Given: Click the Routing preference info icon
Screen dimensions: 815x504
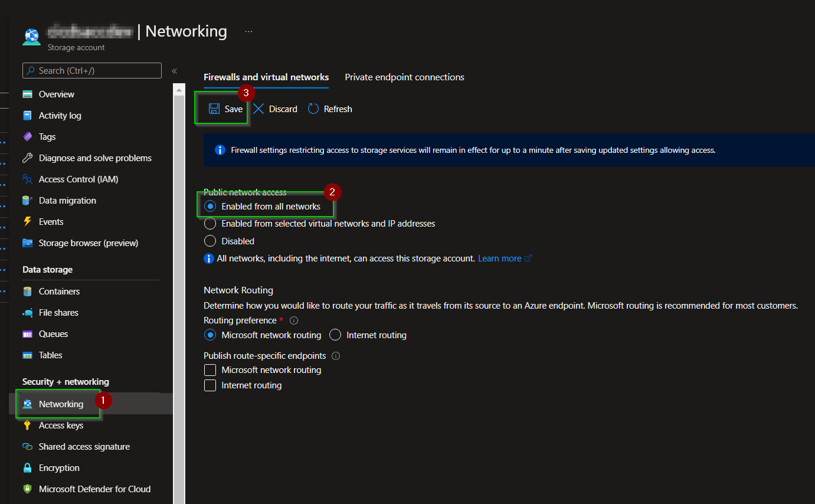Looking at the screenshot, I should coord(294,320).
